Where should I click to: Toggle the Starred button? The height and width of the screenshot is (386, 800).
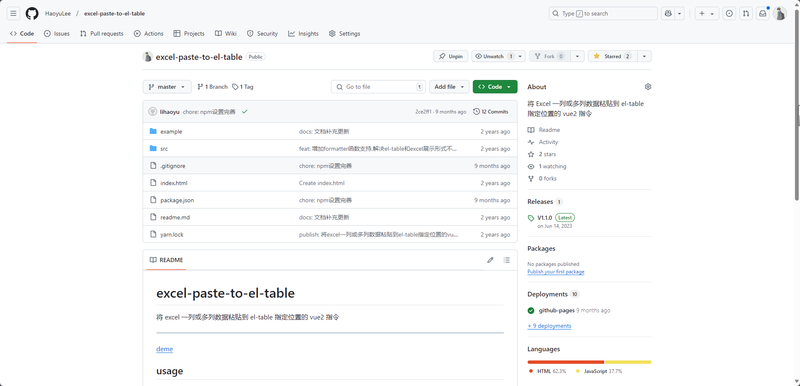coord(612,56)
